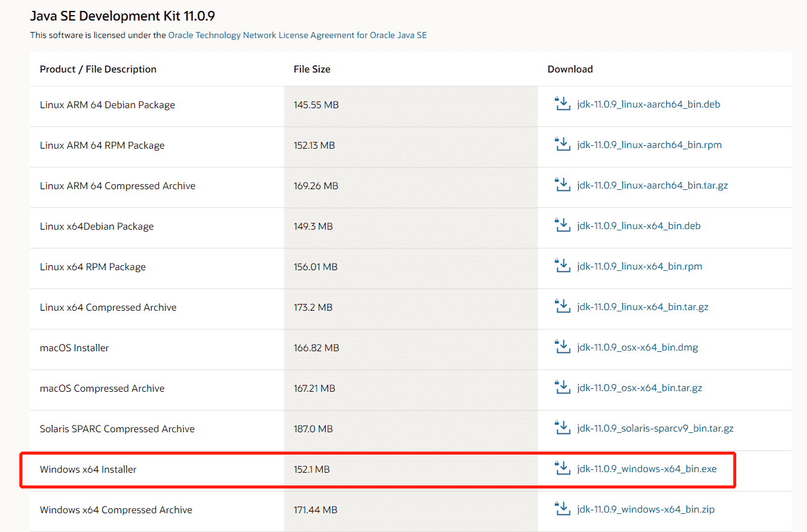
Task: Open Oracle Technology Network License Agreement link
Action: [x=297, y=35]
